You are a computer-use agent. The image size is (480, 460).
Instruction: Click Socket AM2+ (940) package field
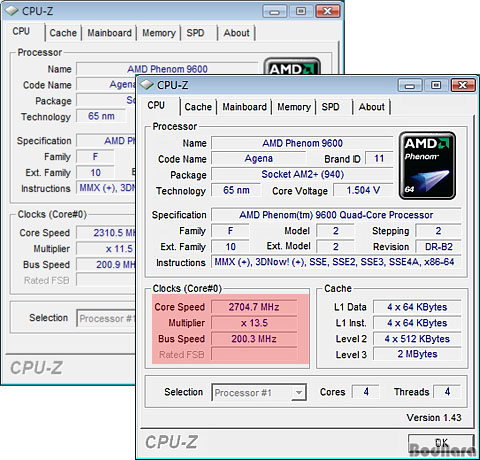pos(302,174)
